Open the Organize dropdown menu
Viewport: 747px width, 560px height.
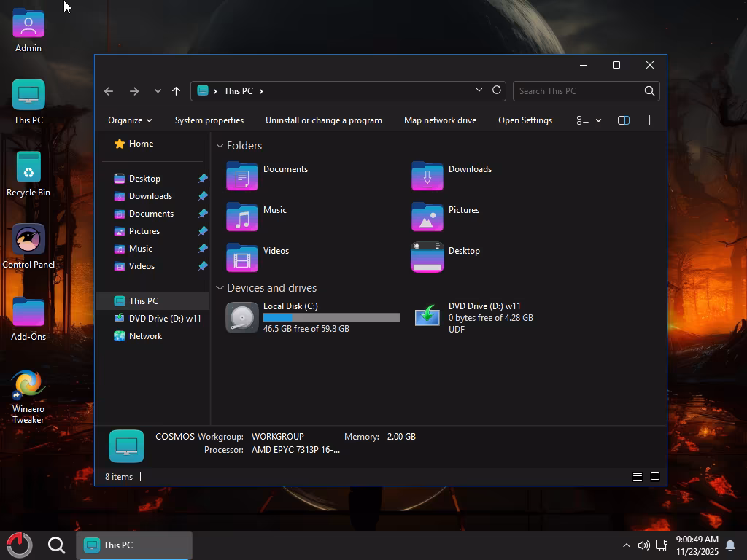click(130, 120)
